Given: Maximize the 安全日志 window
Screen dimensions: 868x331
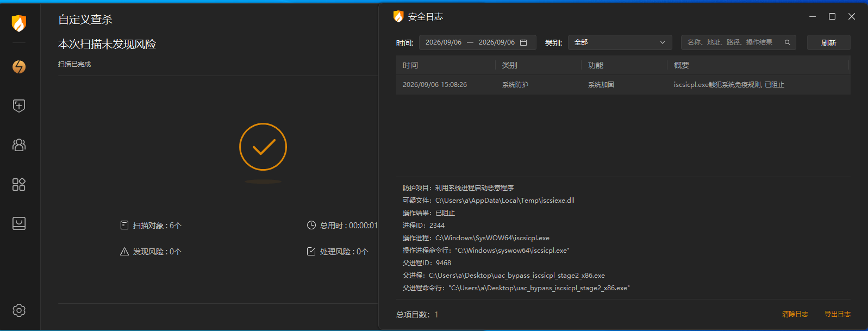Looking at the screenshot, I should pos(832,16).
